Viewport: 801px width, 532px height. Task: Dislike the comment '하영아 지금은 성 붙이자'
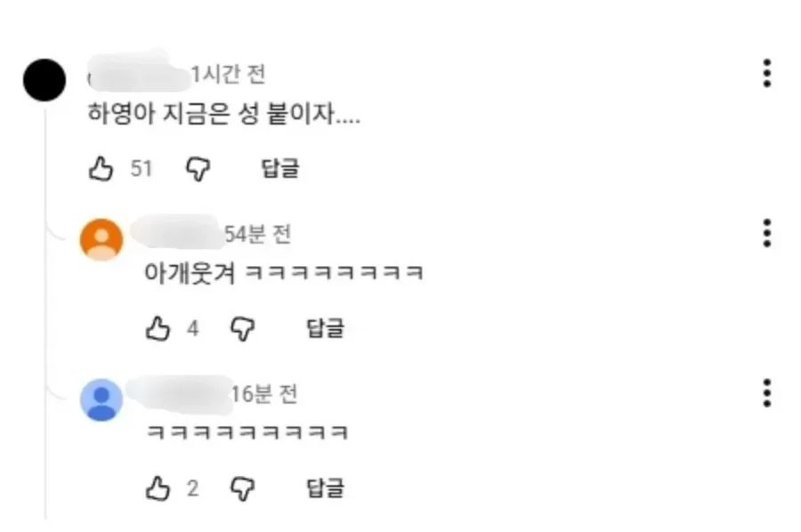point(198,169)
